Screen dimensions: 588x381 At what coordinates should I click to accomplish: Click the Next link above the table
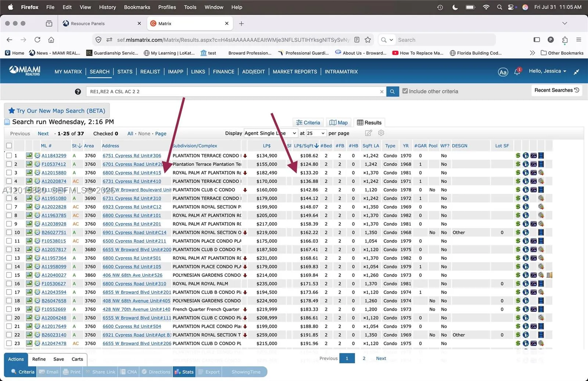[43, 134]
